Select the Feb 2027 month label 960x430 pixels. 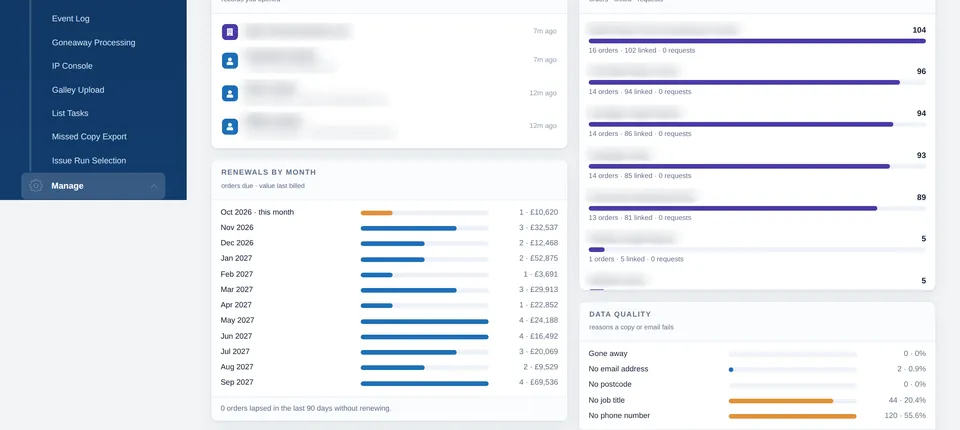pos(236,274)
